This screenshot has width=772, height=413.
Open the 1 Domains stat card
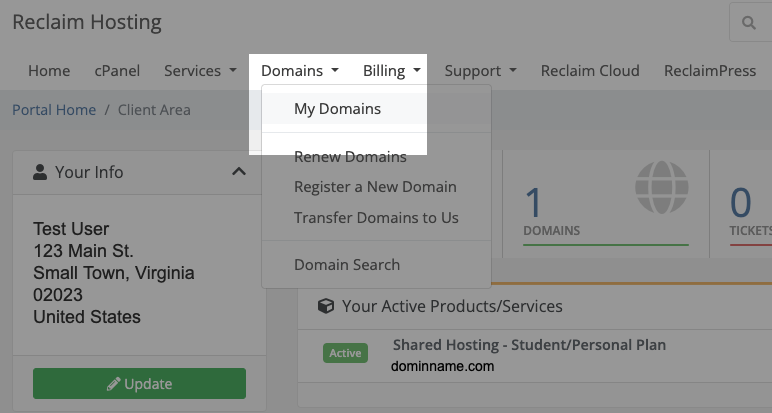(606, 204)
